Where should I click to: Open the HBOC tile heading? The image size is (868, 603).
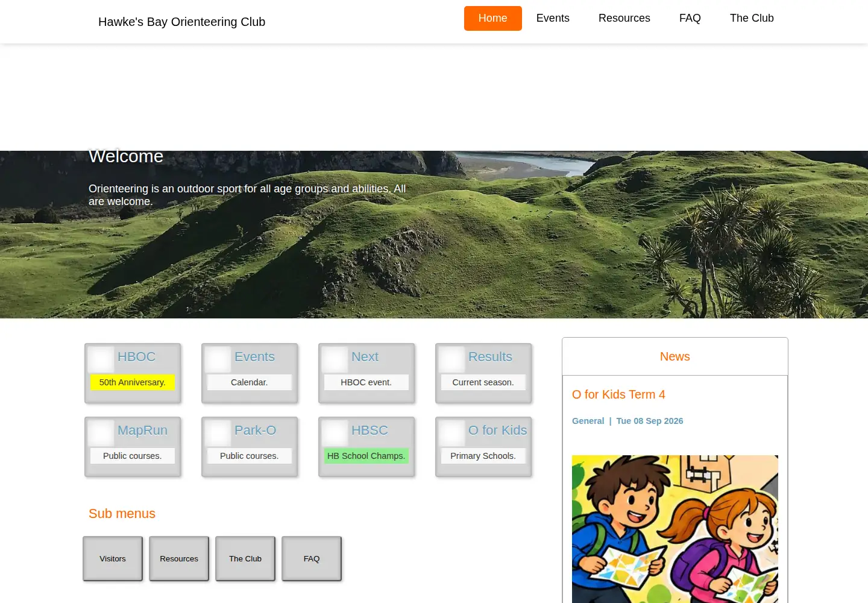point(136,356)
